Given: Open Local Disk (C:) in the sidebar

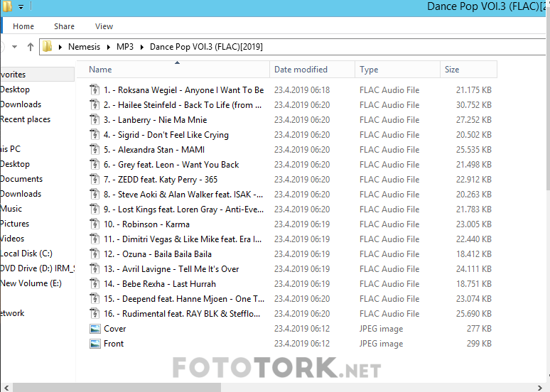Looking at the screenshot, I should [x=26, y=253].
